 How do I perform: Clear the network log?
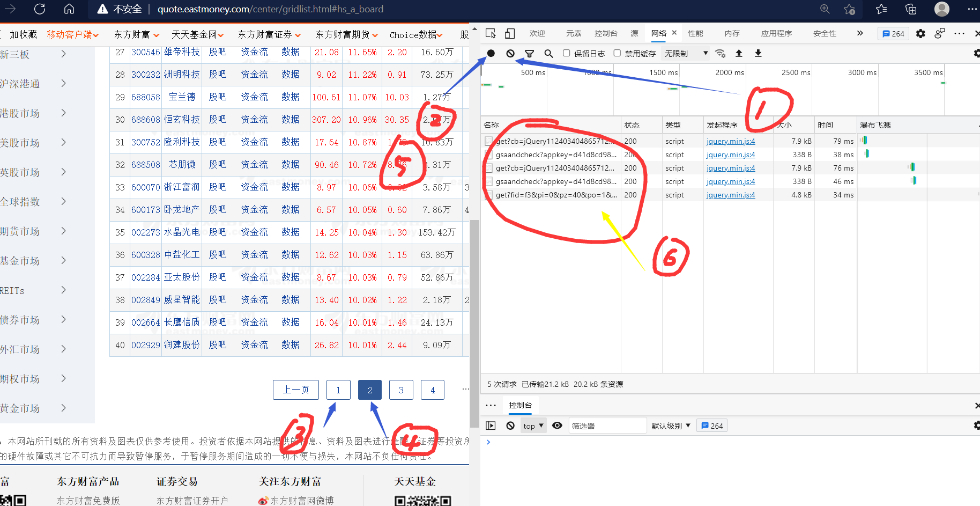point(510,53)
